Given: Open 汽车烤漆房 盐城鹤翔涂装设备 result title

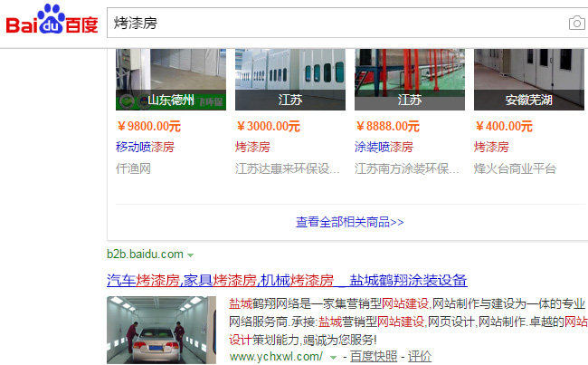Looking at the screenshot, I should coord(287,280).
